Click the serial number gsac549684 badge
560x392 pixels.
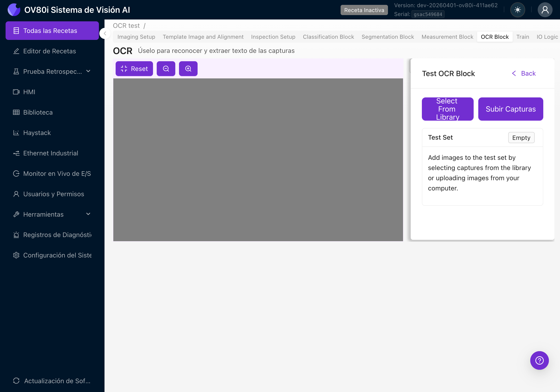click(428, 14)
